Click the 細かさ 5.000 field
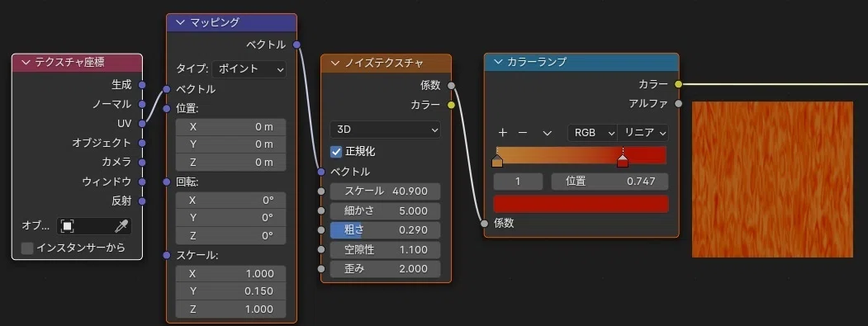The width and height of the screenshot is (868, 326). (386, 211)
